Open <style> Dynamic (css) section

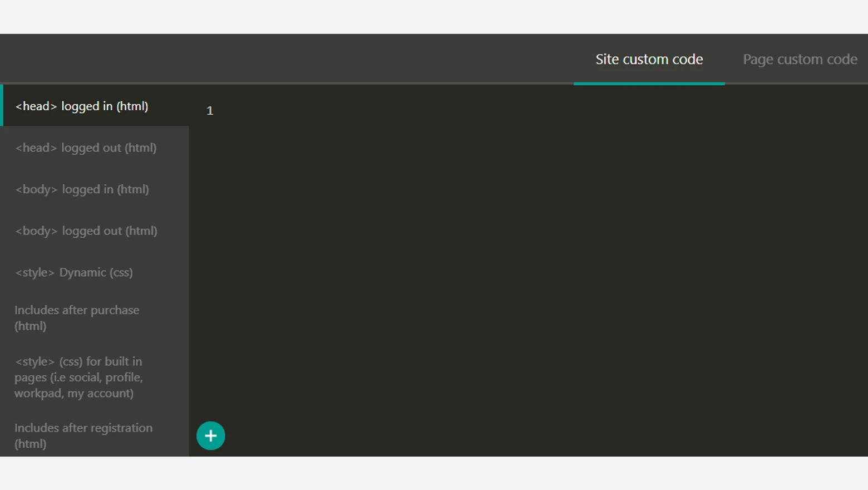coord(95,272)
